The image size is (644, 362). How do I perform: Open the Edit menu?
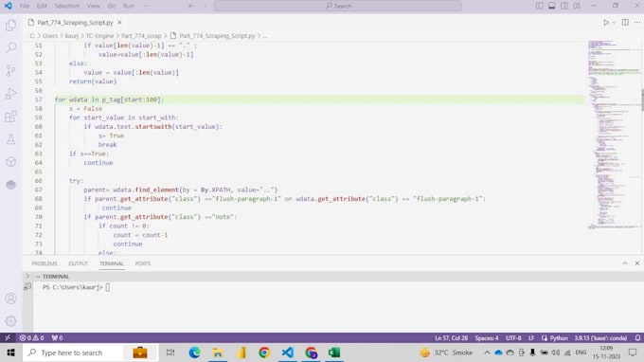[42, 6]
